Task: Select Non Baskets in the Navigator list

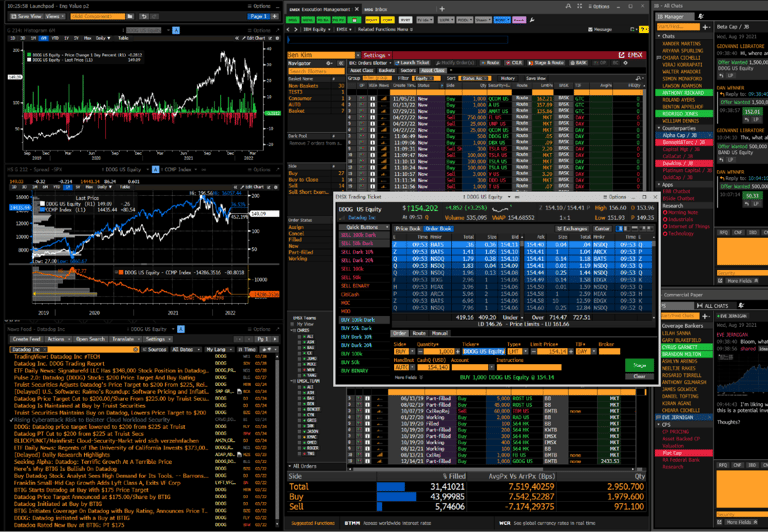Action: (316, 86)
